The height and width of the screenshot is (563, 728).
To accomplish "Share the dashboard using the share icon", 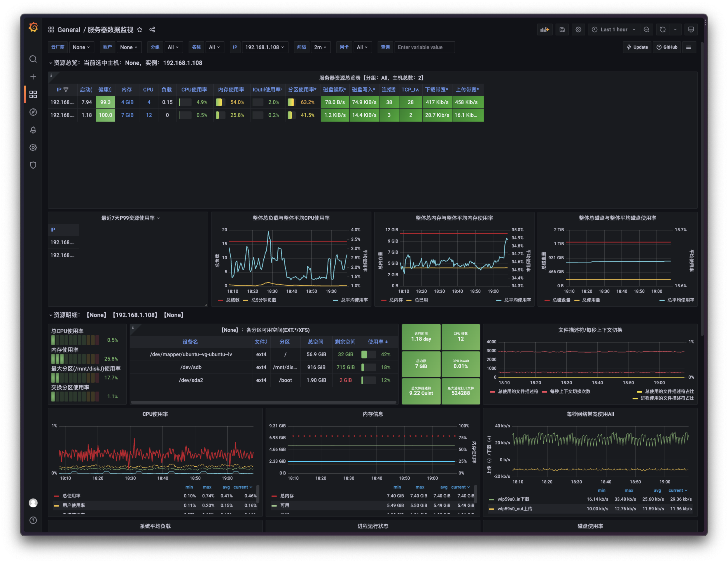I will [152, 30].
